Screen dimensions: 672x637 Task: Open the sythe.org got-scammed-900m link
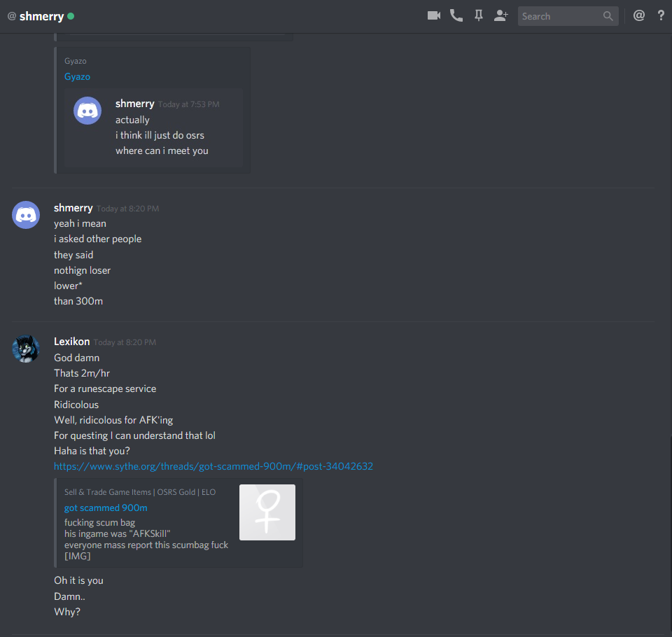[213, 466]
